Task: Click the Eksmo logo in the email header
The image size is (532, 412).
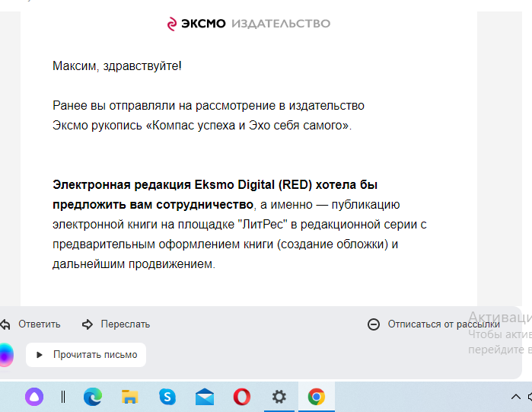Action: pyautogui.click(x=196, y=24)
